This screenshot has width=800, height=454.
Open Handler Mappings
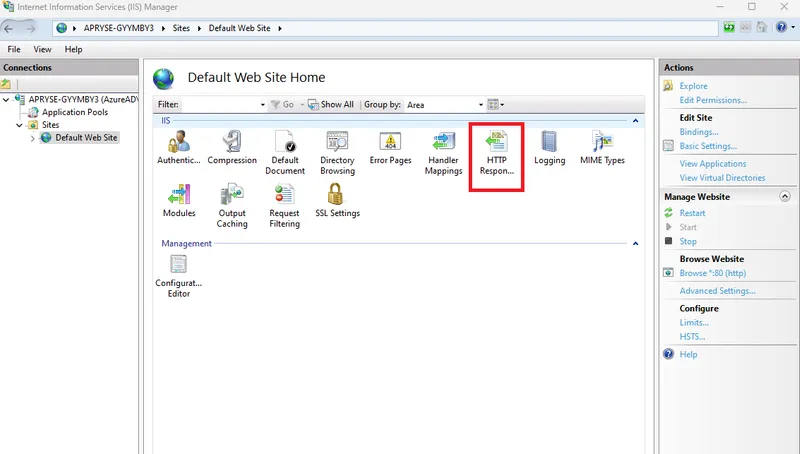click(x=443, y=152)
